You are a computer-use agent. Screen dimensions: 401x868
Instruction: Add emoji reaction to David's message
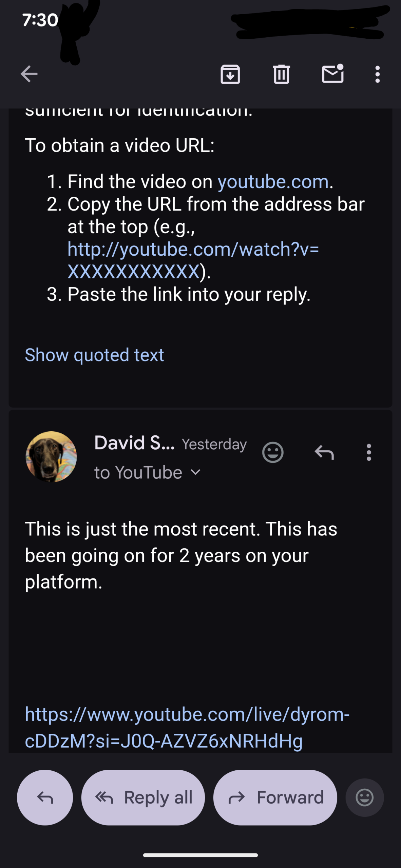(x=273, y=452)
